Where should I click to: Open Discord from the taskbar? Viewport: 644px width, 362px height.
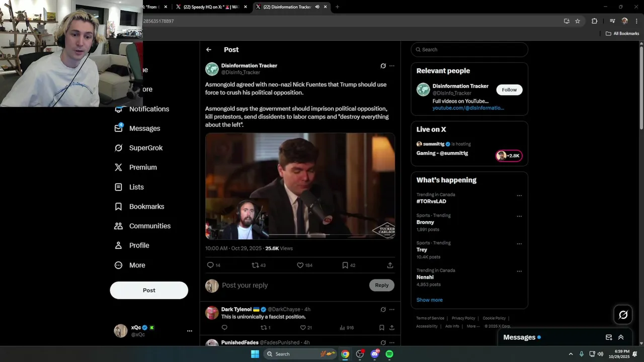374,354
